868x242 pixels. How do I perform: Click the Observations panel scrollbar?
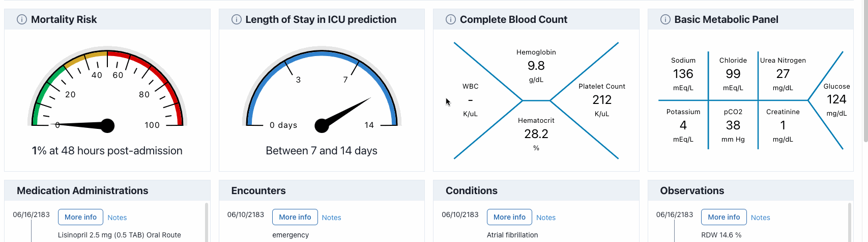(850, 222)
